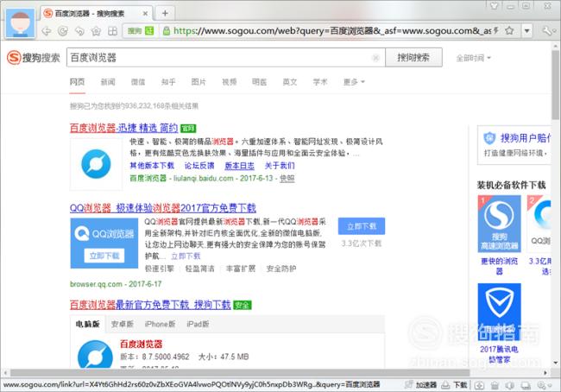Click 立即下载 inside the QQ浏览器 banner

104,256
